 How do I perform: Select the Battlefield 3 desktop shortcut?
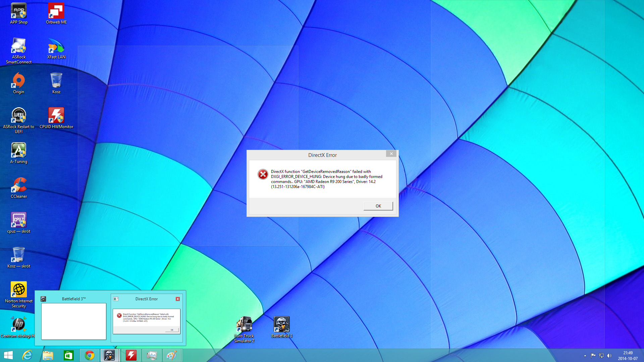tap(282, 327)
